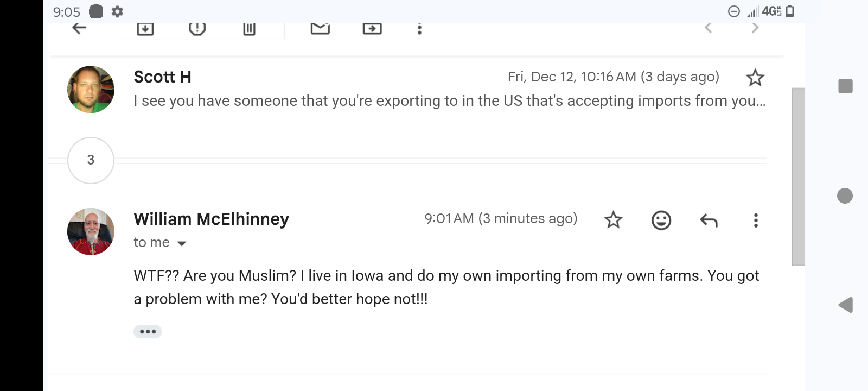Click the vertical scrollbar thumb
868x391 pixels.
point(798,176)
